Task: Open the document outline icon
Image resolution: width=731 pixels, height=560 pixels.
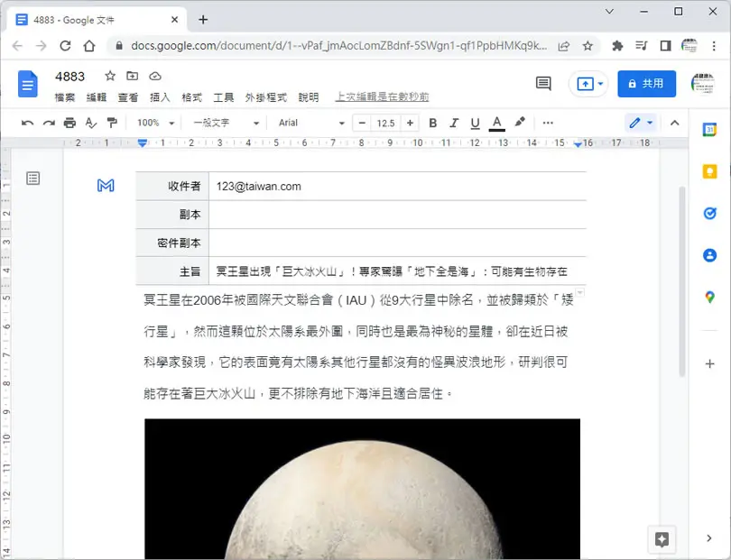Action: (33, 179)
